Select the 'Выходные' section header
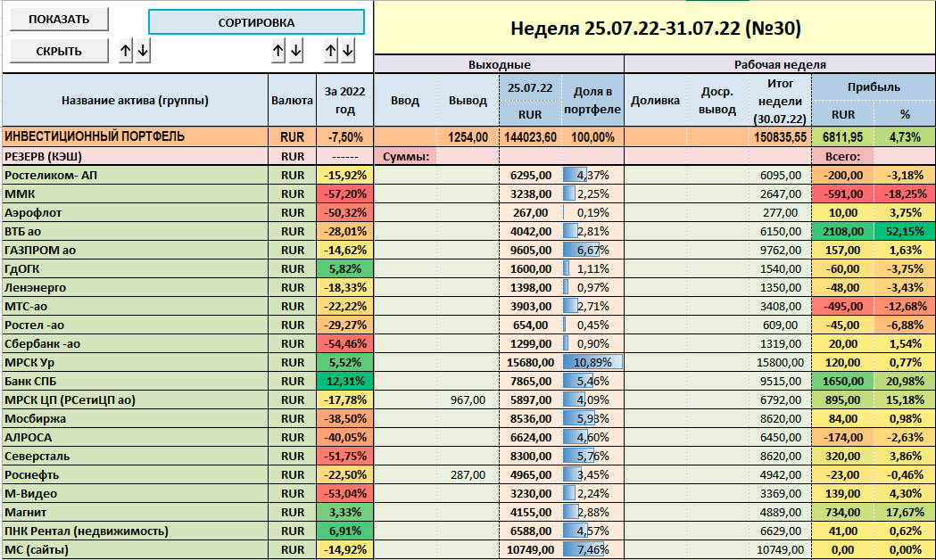This screenshot has height=560, width=936. pos(499,64)
